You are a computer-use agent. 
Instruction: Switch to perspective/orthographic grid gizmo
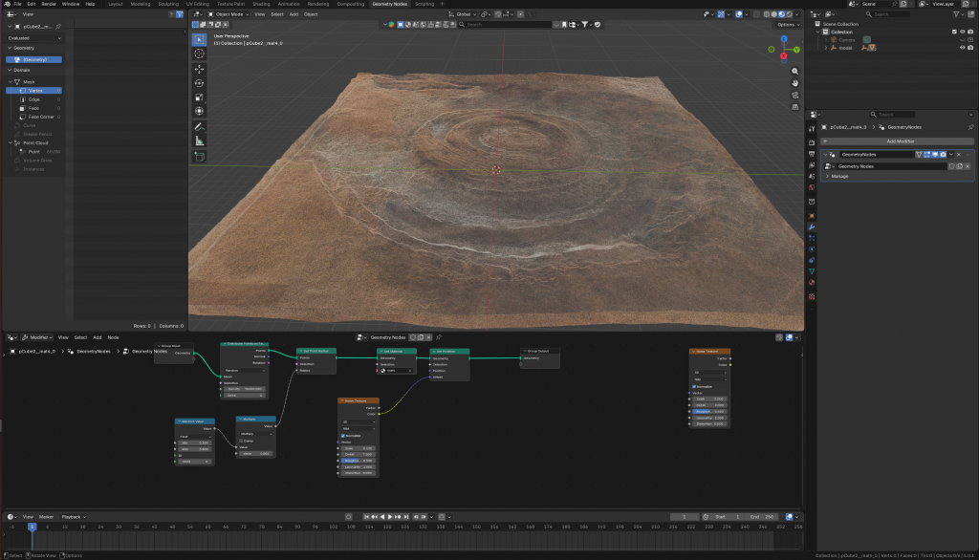796,107
